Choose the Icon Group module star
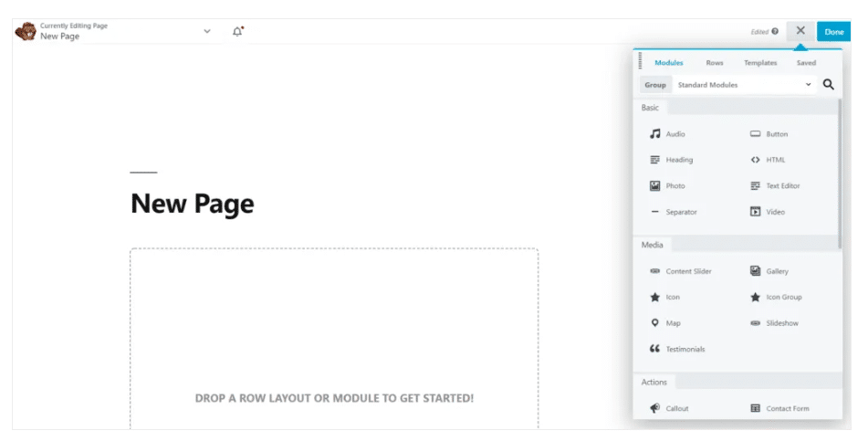The width and height of the screenshot is (868, 441). 755,297
